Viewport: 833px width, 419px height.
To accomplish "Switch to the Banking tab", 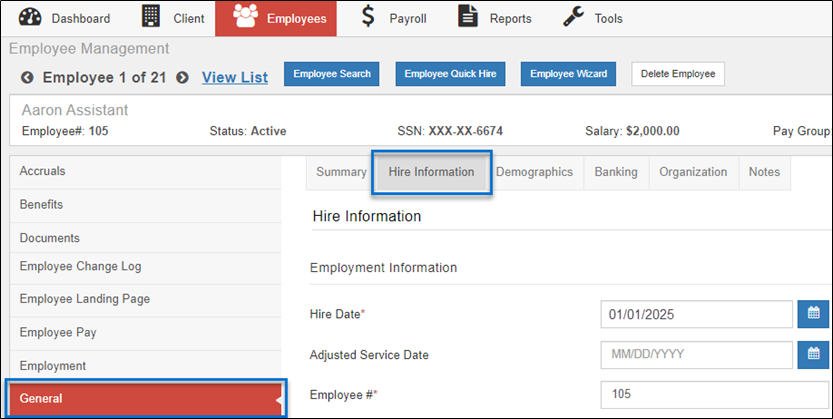I will 615,172.
